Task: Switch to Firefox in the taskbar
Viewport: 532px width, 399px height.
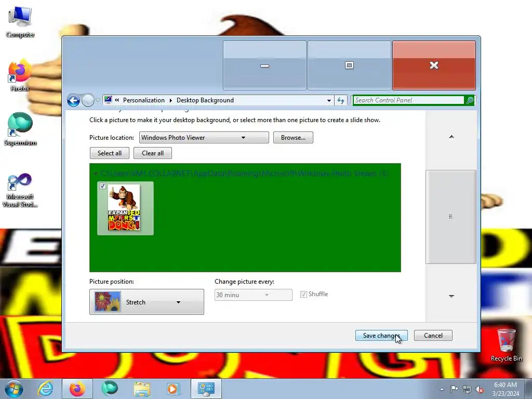Action: click(77, 389)
